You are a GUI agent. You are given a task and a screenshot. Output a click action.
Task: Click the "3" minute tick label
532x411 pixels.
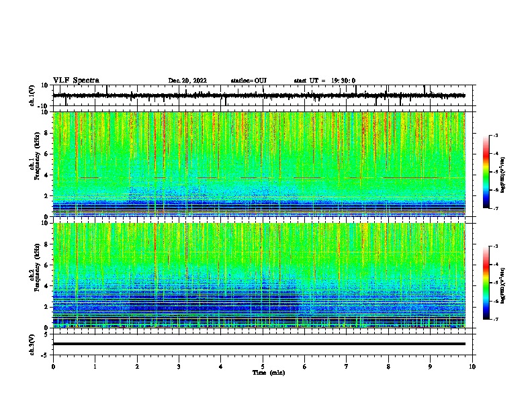coord(179,367)
